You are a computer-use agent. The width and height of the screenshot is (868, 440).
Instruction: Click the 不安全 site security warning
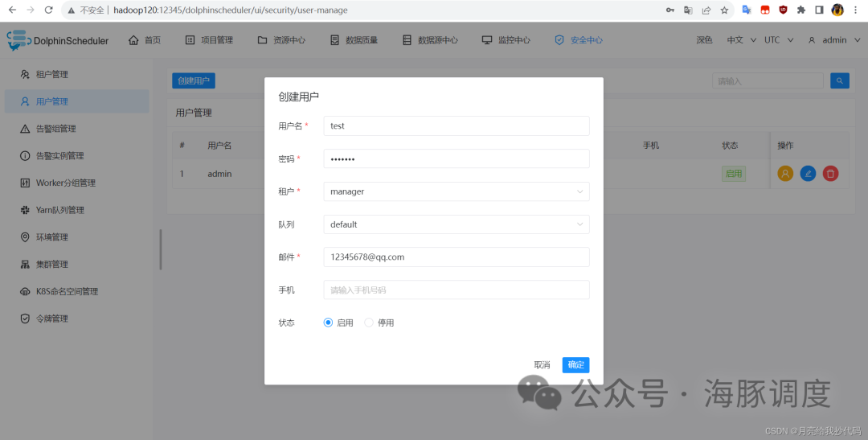coord(86,10)
